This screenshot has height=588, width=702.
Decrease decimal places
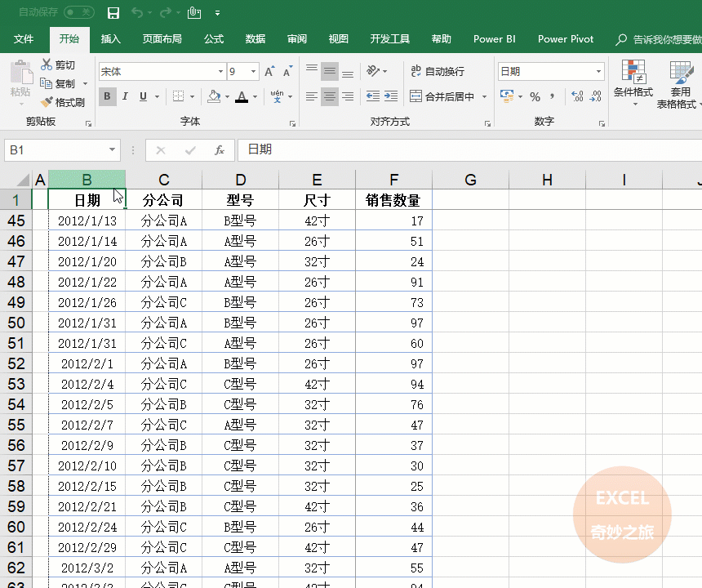tap(595, 96)
